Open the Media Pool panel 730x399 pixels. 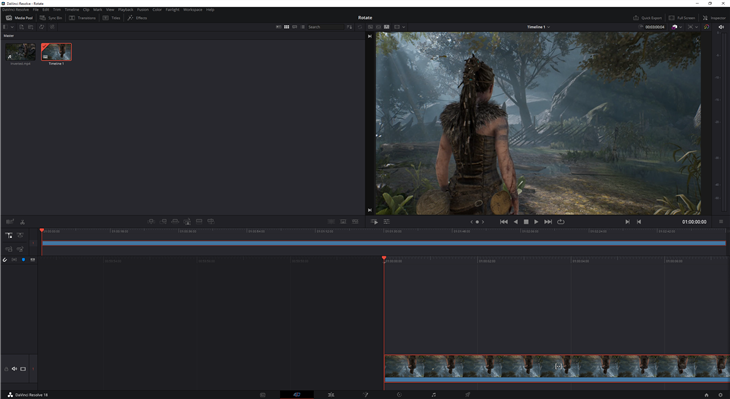(x=19, y=18)
